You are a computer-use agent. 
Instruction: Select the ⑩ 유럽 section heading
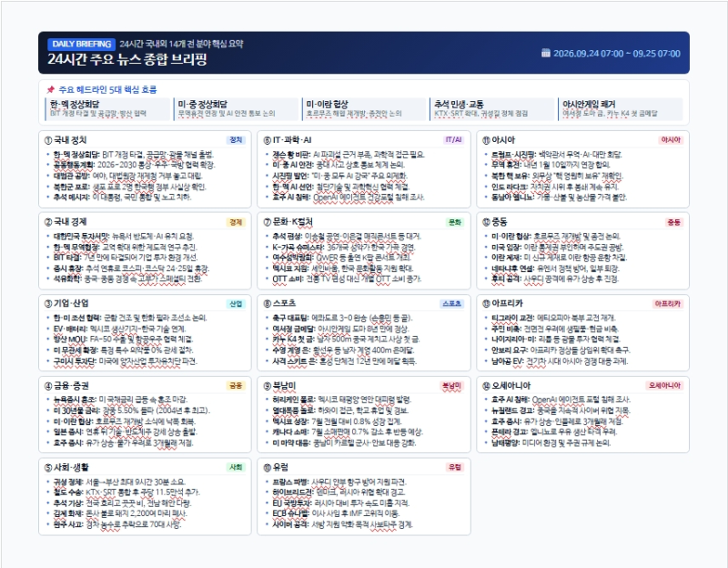tap(276, 467)
